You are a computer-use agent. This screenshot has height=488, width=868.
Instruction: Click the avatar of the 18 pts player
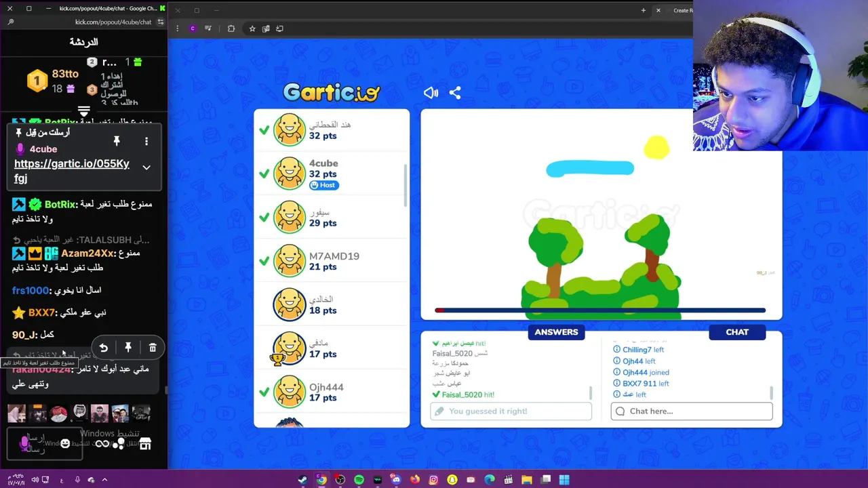click(x=290, y=305)
